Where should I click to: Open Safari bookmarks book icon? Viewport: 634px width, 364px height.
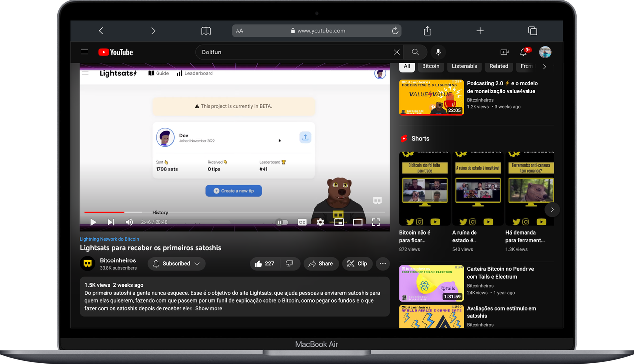206,31
